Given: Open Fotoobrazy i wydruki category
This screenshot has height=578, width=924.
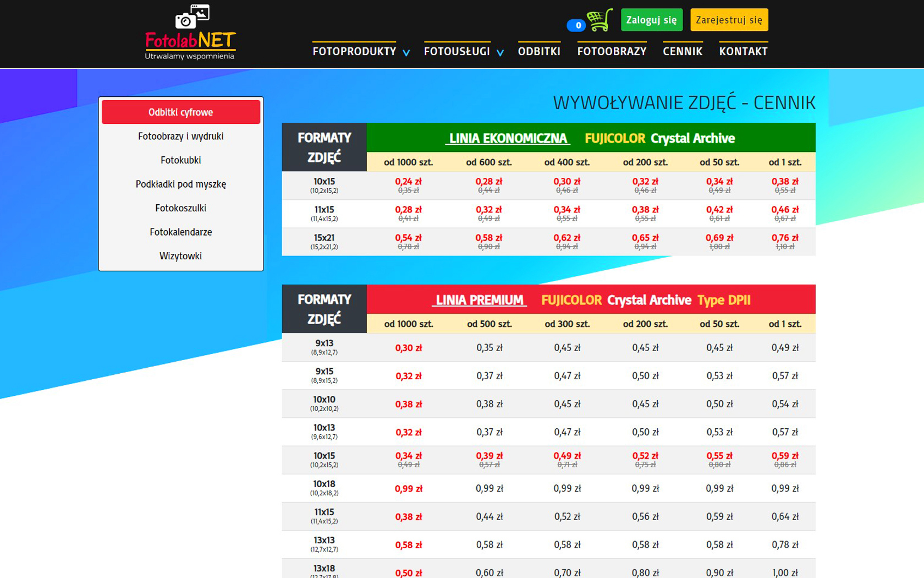Looking at the screenshot, I should click(x=181, y=136).
